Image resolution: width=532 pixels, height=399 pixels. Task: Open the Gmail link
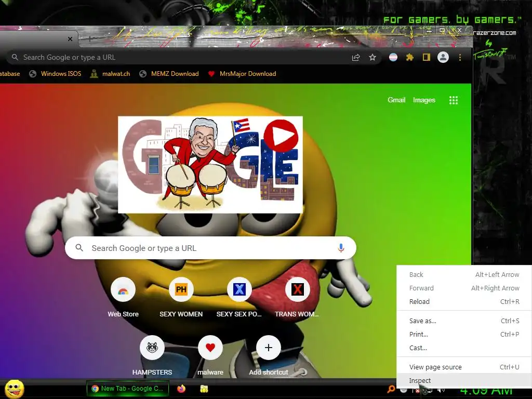click(396, 100)
